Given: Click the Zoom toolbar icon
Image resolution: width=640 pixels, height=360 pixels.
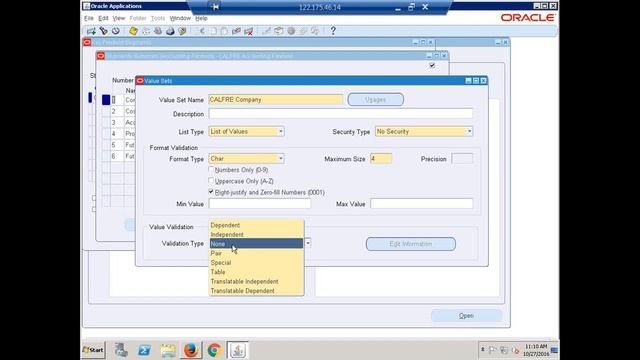Looking at the screenshot, I should [279, 31].
